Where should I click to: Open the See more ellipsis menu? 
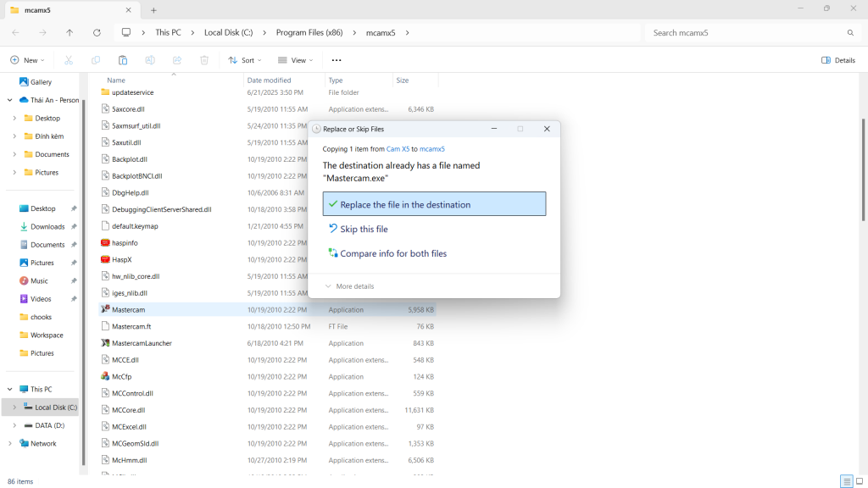point(337,60)
